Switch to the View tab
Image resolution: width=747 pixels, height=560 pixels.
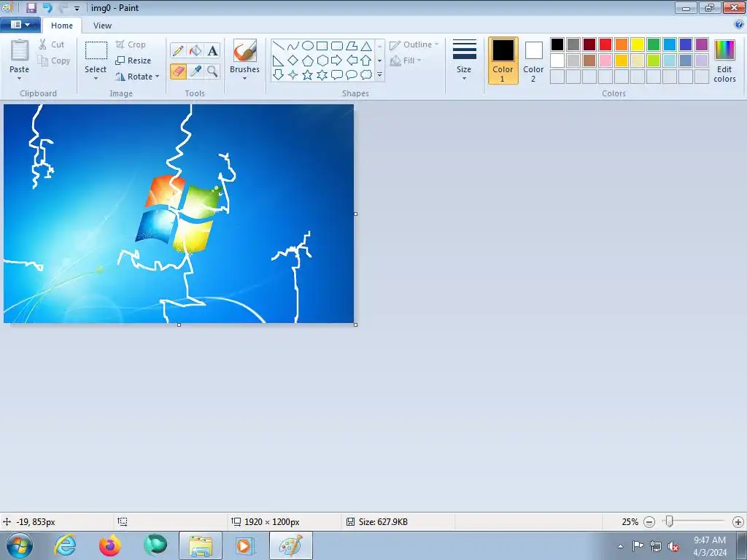(102, 26)
